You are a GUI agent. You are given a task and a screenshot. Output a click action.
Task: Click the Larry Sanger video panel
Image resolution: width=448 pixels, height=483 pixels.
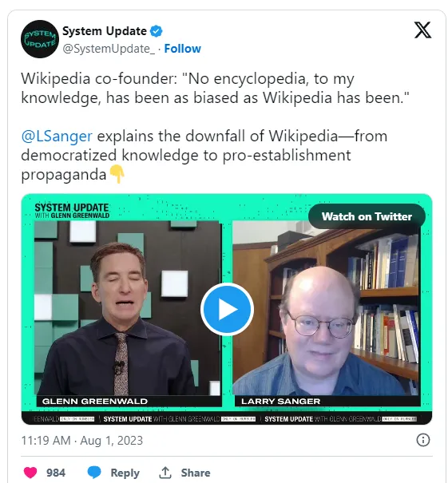(327, 314)
